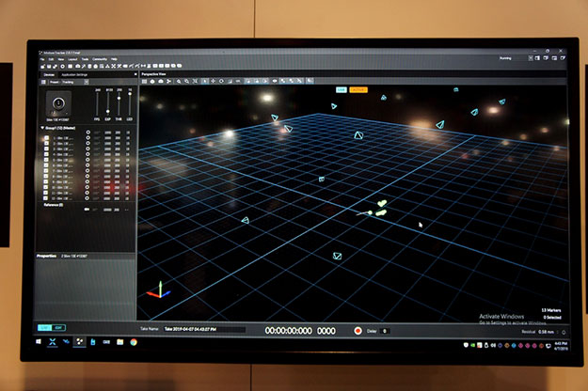Click the Edit mode button
The height and width of the screenshot is (391, 588).
point(56,329)
